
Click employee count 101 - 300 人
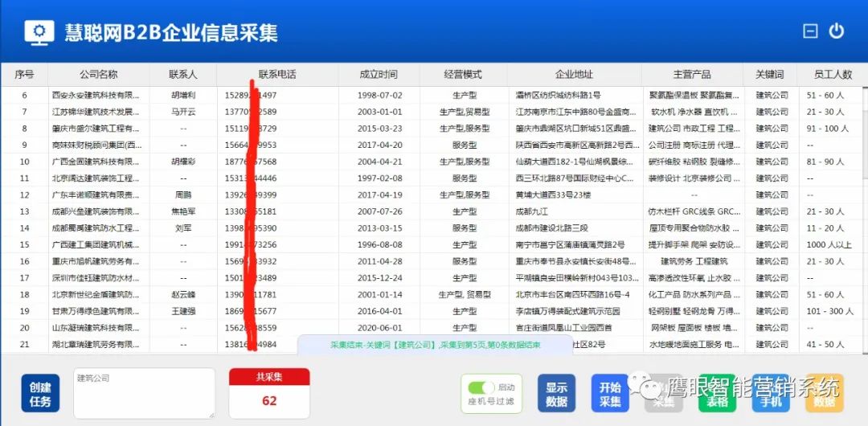pos(829,311)
